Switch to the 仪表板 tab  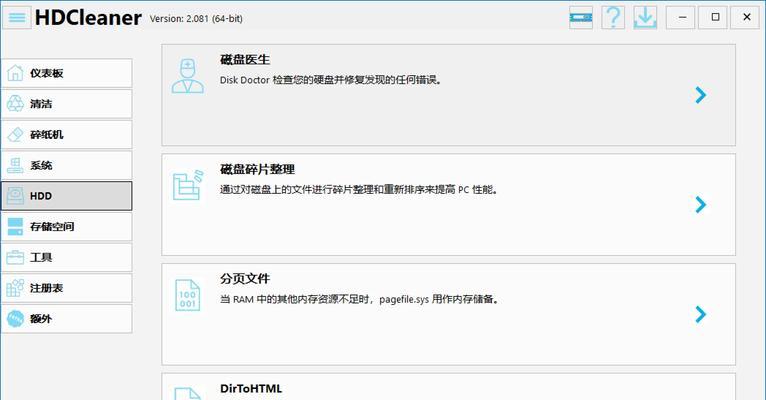(x=66, y=73)
